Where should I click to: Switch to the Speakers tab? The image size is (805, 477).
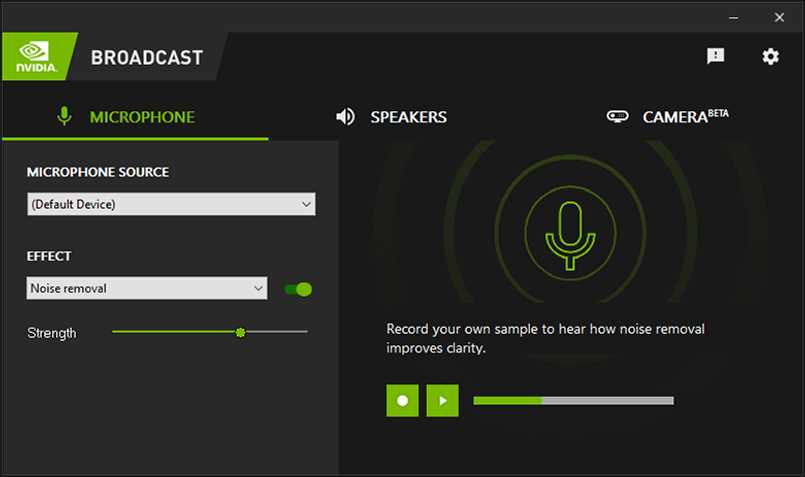391,117
